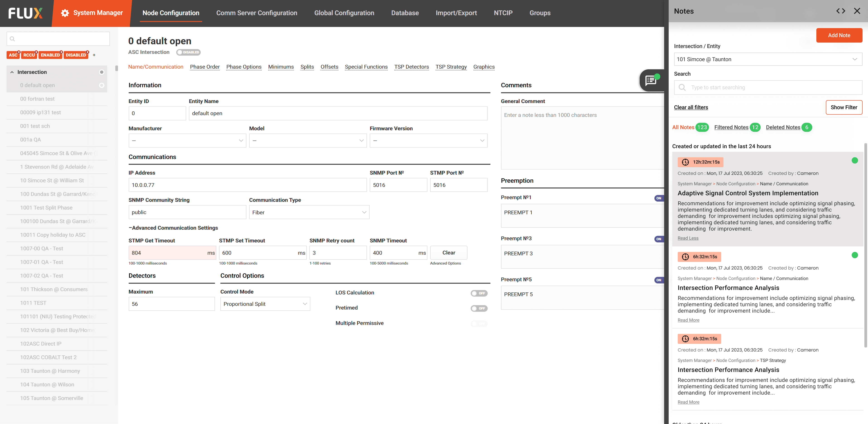Viewport: 868px width, 424px height.
Task: Toggle the DISABLED intersection status switch
Action: (188, 52)
